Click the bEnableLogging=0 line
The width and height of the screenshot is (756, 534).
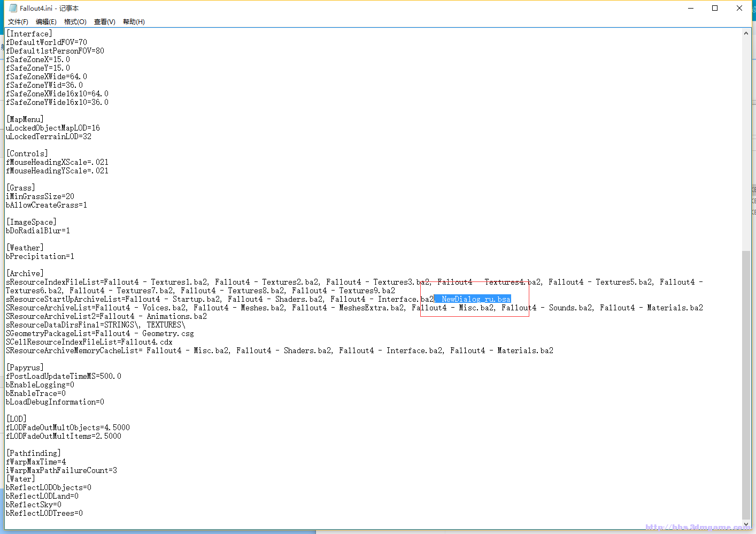coord(40,385)
